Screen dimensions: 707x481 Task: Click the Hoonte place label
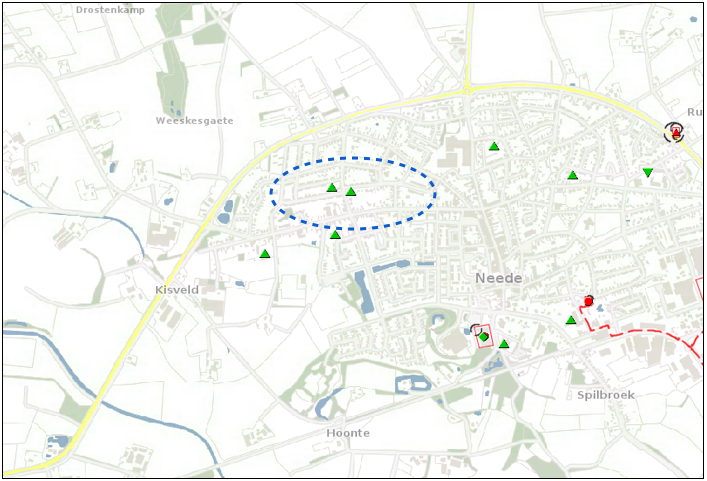tap(348, 433)
